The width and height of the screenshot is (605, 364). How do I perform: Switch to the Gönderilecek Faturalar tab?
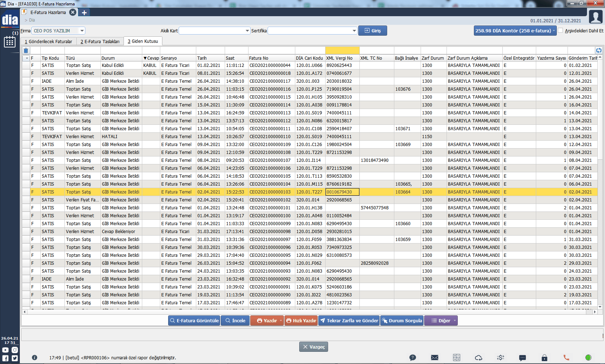coord(48,41)
